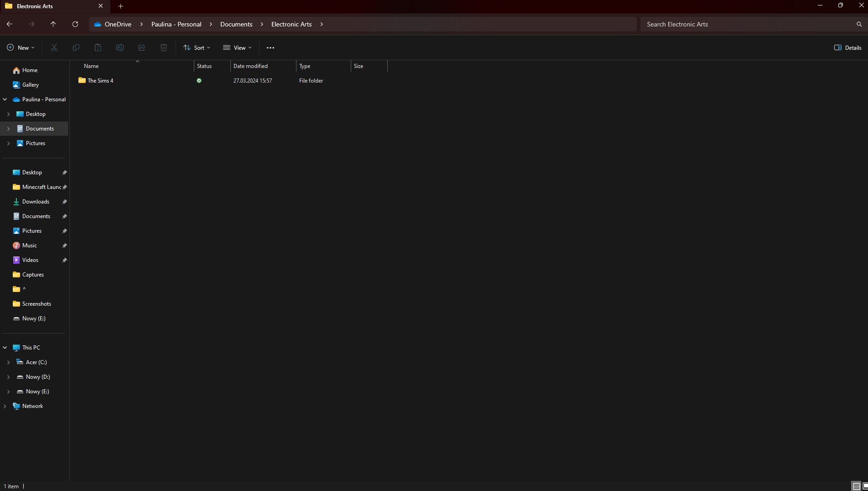Click the Share icon in toolbar
Screen dimensions: 868x491
pyautogui.click(x=142, y=47)
